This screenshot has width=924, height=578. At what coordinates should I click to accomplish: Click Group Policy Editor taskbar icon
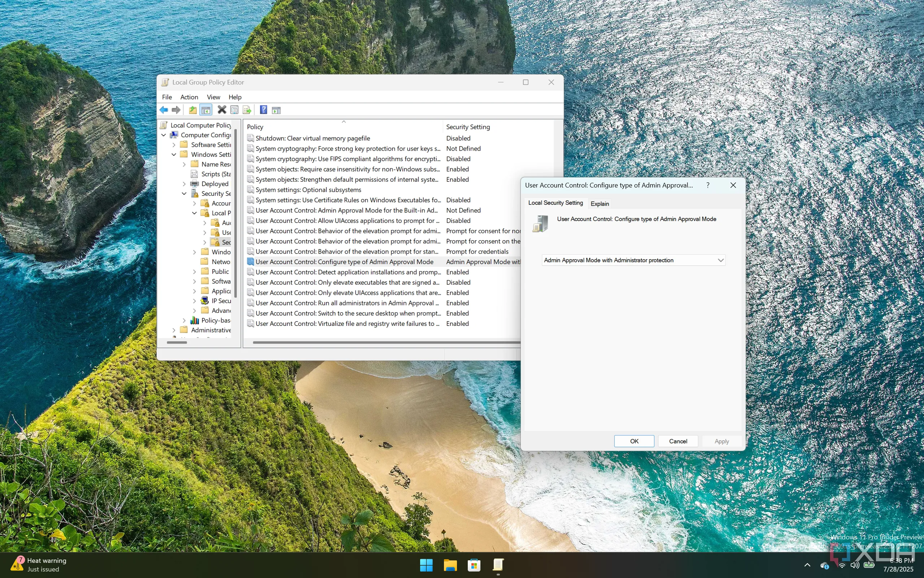tap(498, 565)
